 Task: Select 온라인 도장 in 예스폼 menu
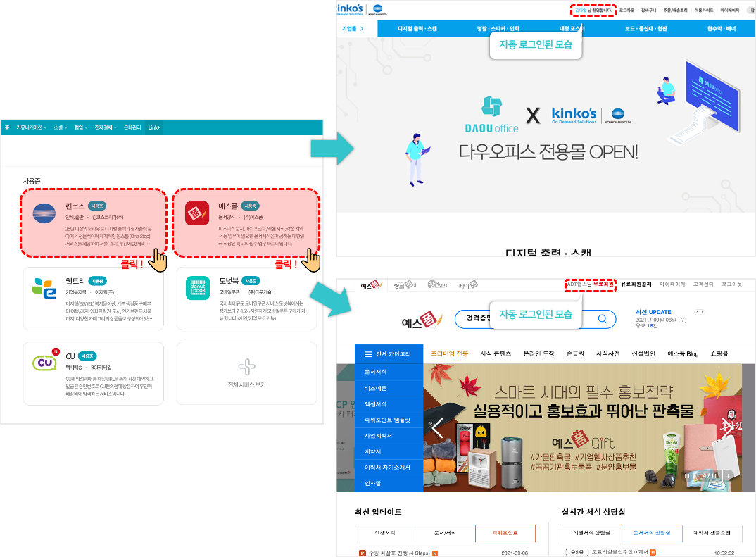tap(539, 353)
